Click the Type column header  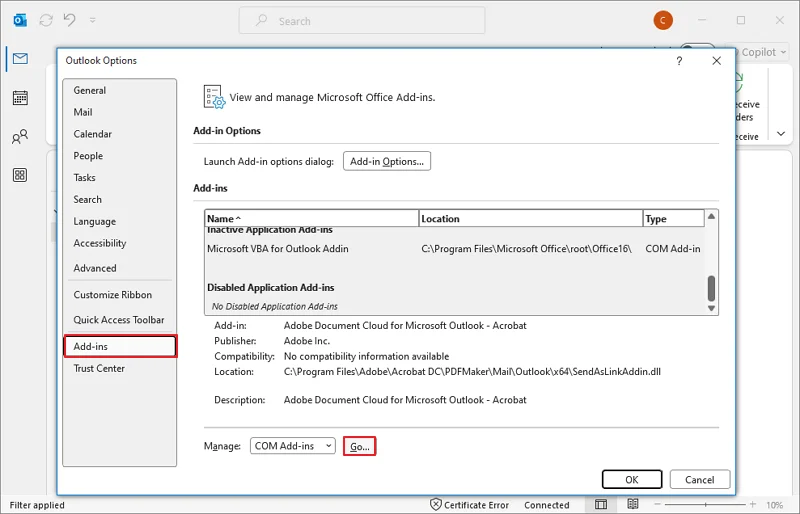pos(673,218)
